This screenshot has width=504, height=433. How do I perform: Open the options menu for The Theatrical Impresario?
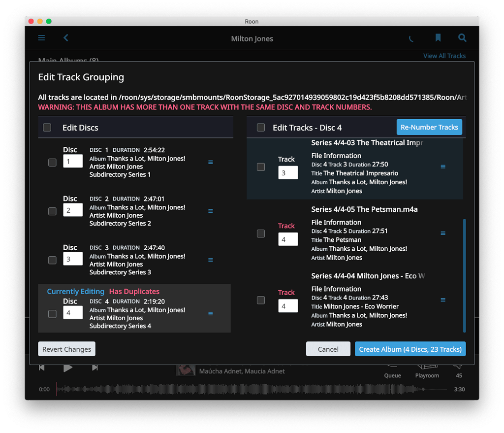coord(442,167)
